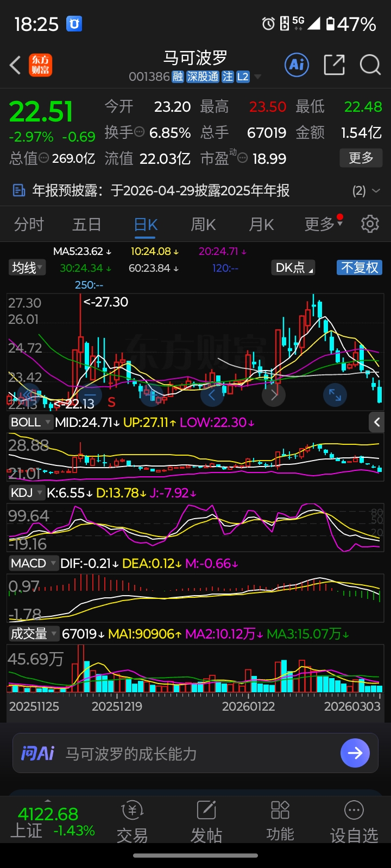391x868 pixels.
Task: Expand the chart to fullscreen
Action: coord(335,394)
